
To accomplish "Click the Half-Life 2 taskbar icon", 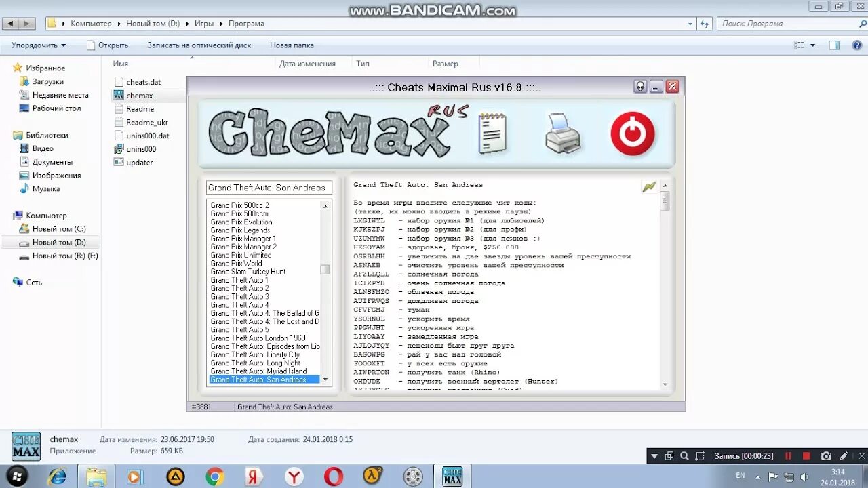I will pos(373,476).
